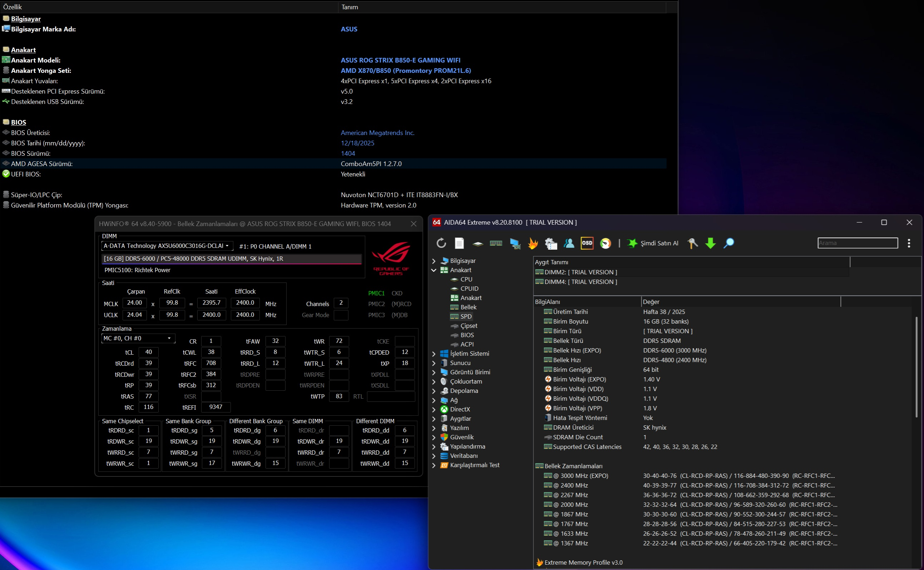Viewport: 924px width, 570px height.
Task: Collapse the Anakart tree node
Action: tap(434, 270)
